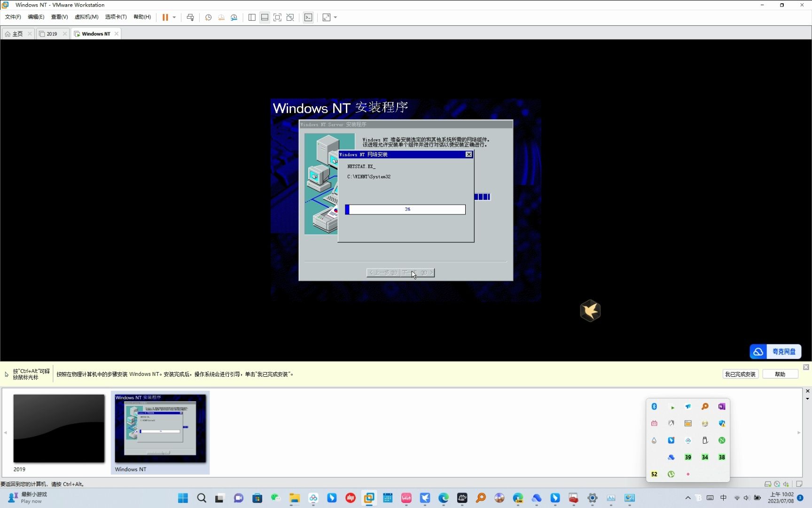Close the yellow installation hint bar
Screen dimensions: 812x508
point(806,367)
